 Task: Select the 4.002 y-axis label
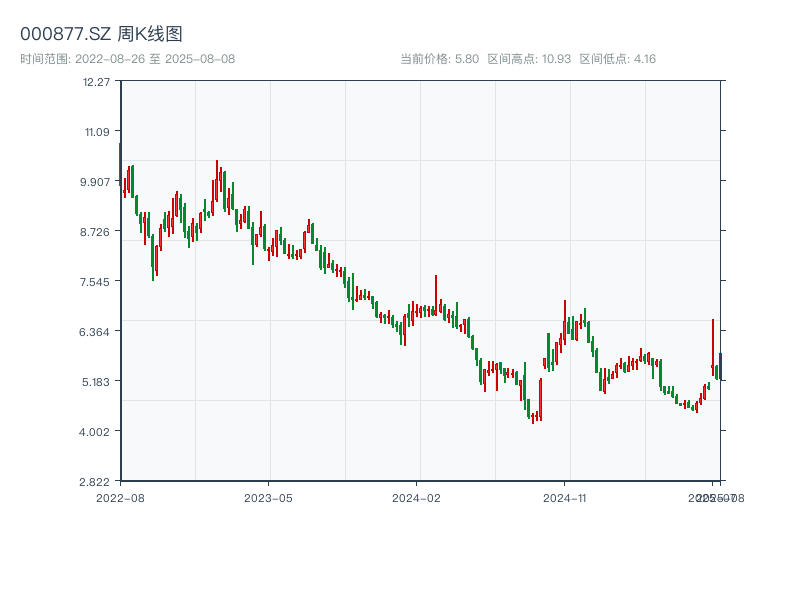tap(96, 431)
